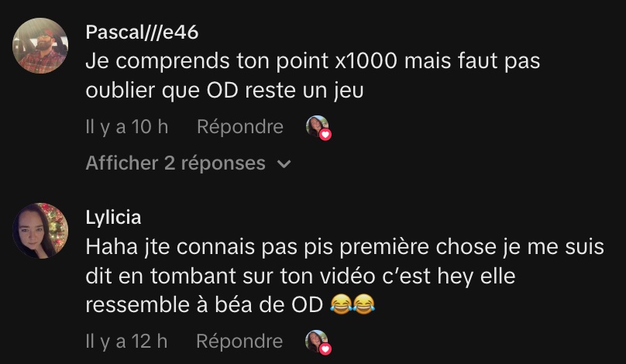Screen dimensions: 626x364
Task: Open Lylicia's profile picture
Action: 40,231
